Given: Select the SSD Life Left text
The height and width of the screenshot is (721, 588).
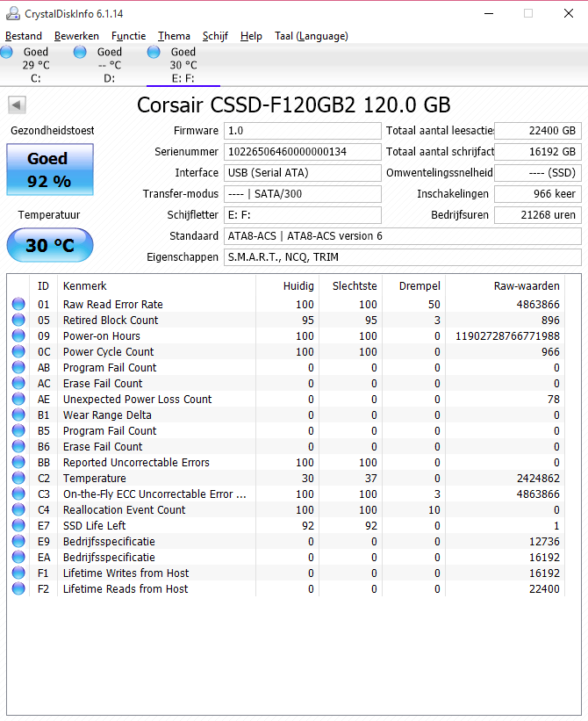Looking at the screenshot, I should click(x=94, y=525).
